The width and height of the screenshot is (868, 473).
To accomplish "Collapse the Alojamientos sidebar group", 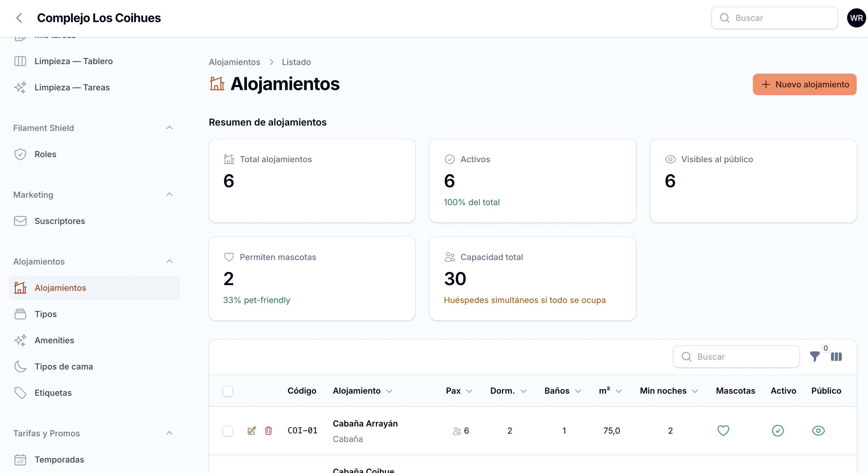I will (x=169, y=261).
